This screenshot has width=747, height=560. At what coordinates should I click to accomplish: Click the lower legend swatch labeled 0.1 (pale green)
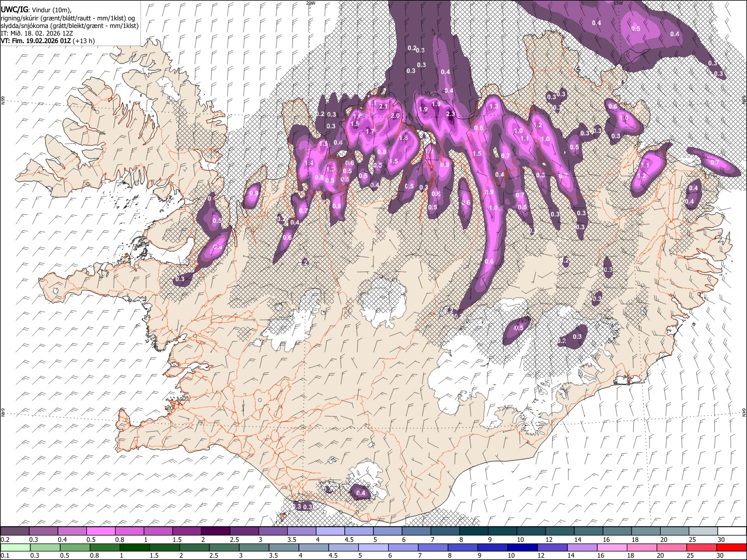(x=15, y=548)
